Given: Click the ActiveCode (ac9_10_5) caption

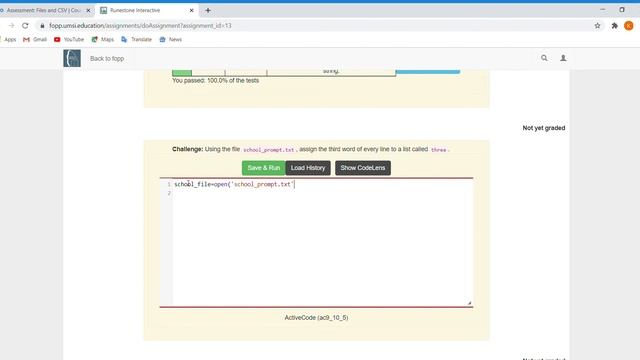Looking at the screenshot, I should tap(316, 318).
